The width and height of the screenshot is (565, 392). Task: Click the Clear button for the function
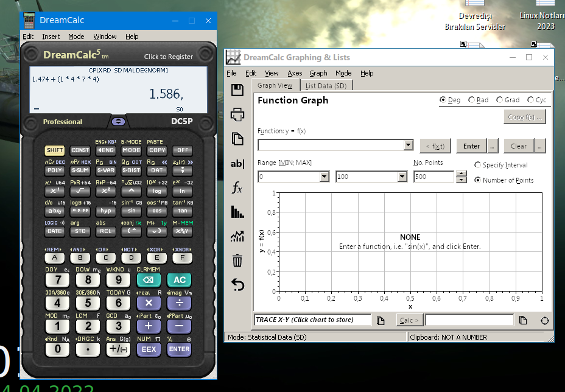tap(519, 146)
